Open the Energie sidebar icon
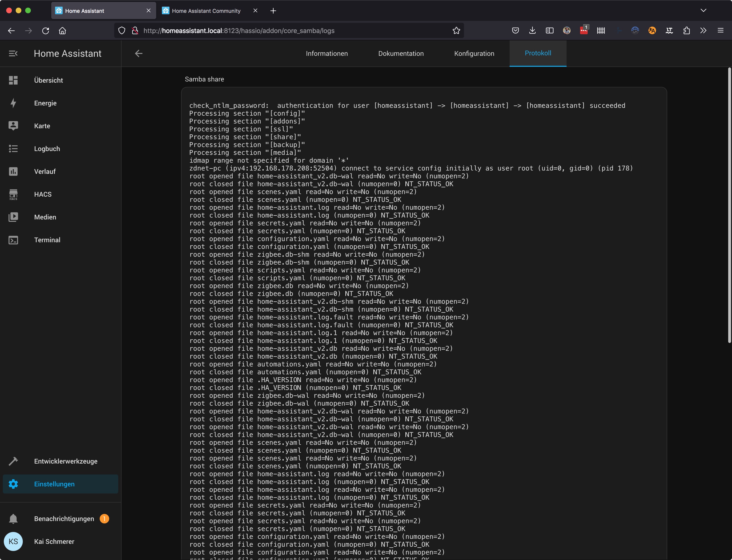This screenshot has width=732, height=560. (x=13, y=103)
